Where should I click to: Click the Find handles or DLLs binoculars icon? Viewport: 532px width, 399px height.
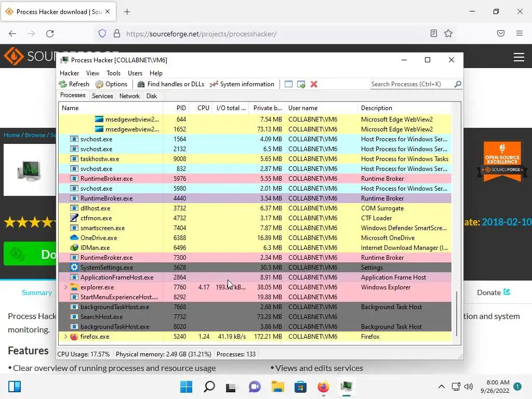point(141,84)
